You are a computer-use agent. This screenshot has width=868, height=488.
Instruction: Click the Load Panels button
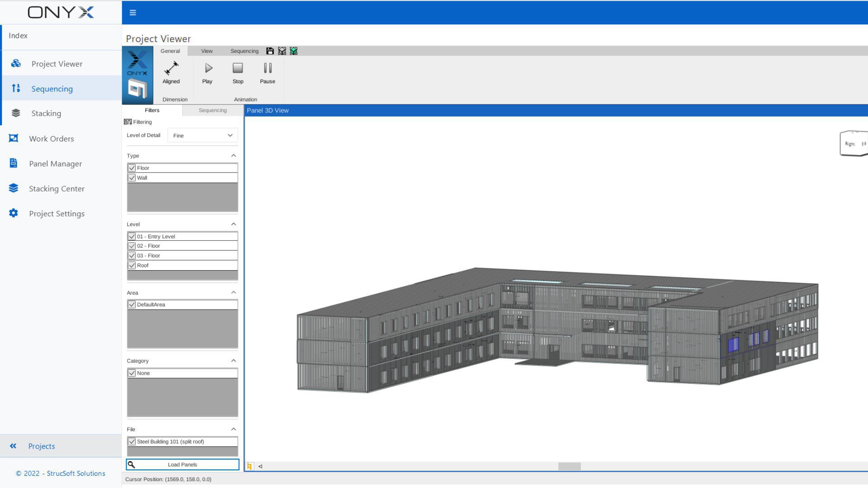182,464
